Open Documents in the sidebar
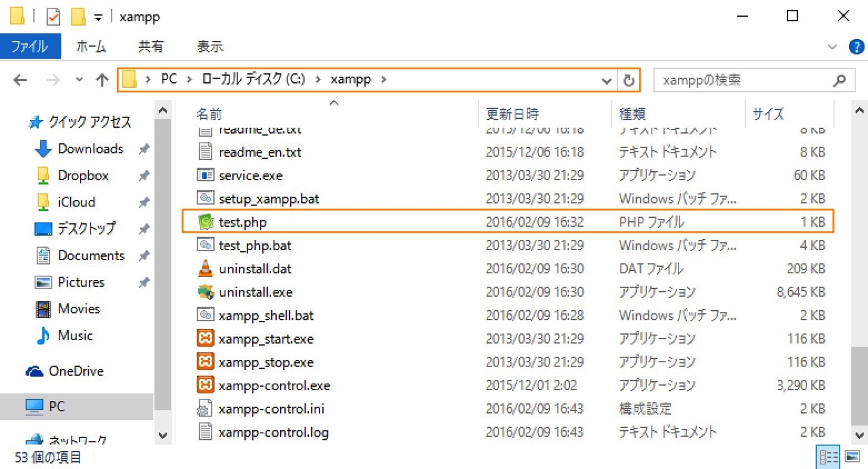The width and height of the screenshot is (868, 469). (x=91, y=255)
